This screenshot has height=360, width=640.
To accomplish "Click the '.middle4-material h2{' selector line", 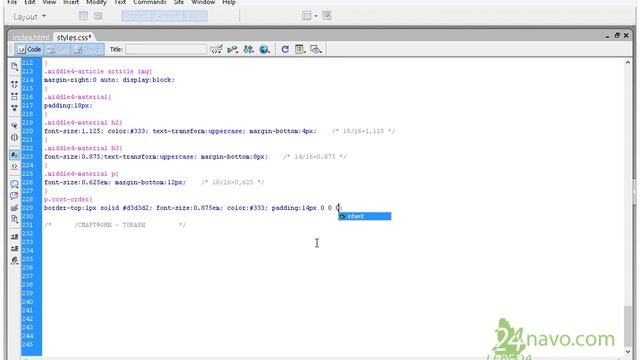I will tap(83, 122).
